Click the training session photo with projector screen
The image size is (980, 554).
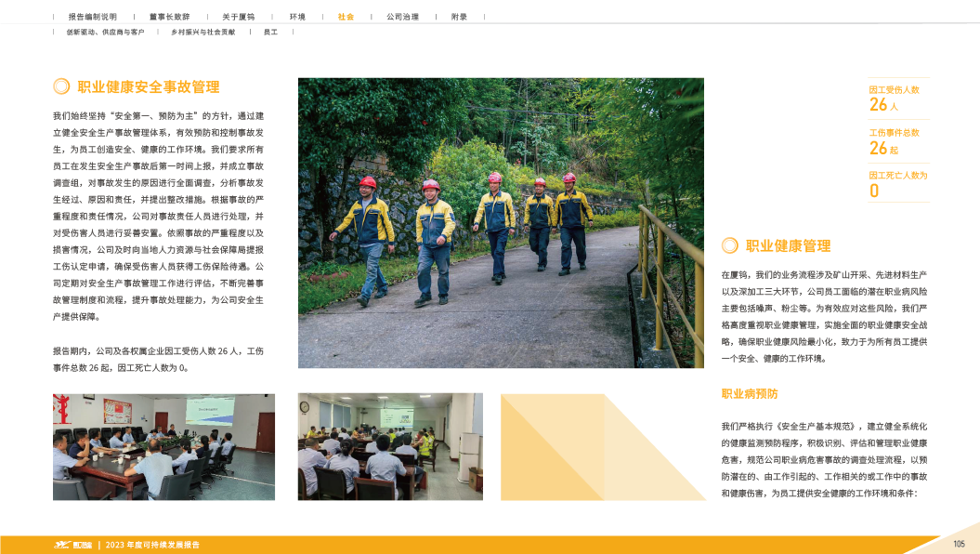point(389,446)
